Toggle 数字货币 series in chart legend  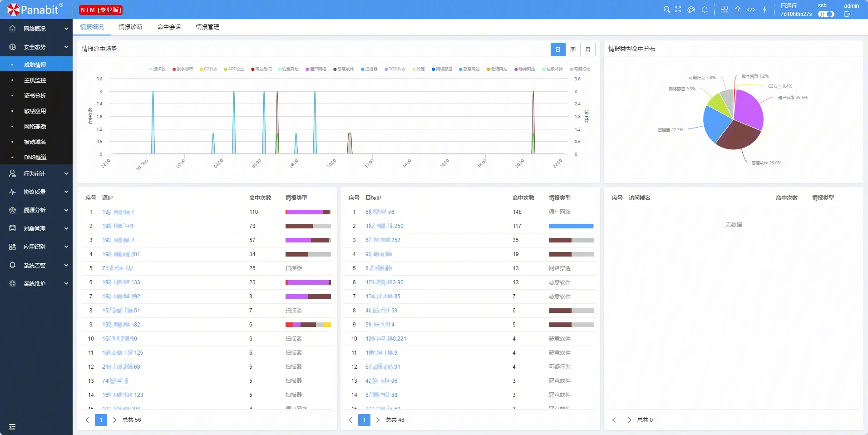click(x=182, y=69)
